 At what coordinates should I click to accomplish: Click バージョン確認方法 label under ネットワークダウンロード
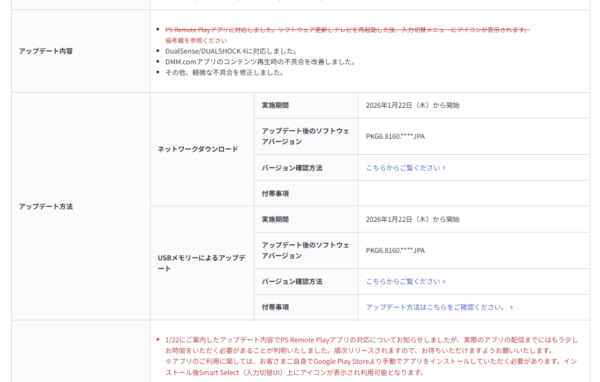292,168
